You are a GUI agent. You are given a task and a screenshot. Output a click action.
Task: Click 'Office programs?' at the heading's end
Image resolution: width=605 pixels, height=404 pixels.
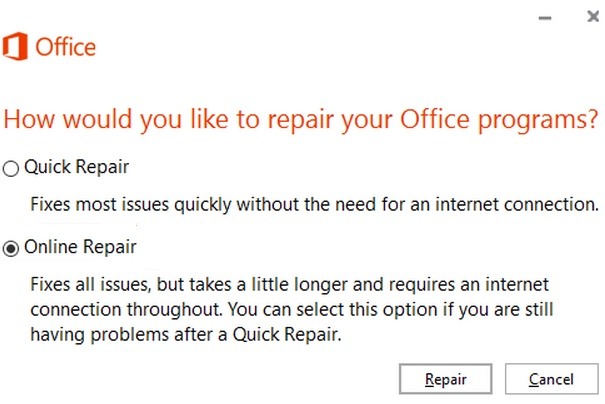pos(499,120)
